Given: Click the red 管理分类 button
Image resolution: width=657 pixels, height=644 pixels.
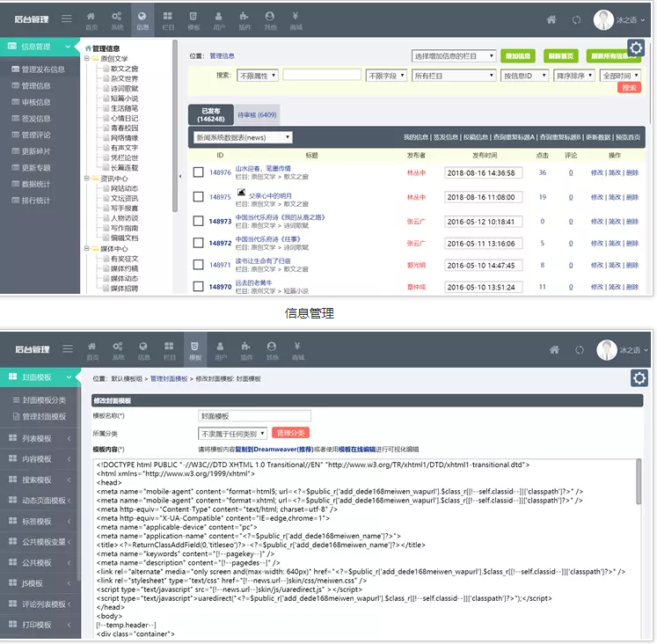Looking at the screenshot, I should click(290, 433).
